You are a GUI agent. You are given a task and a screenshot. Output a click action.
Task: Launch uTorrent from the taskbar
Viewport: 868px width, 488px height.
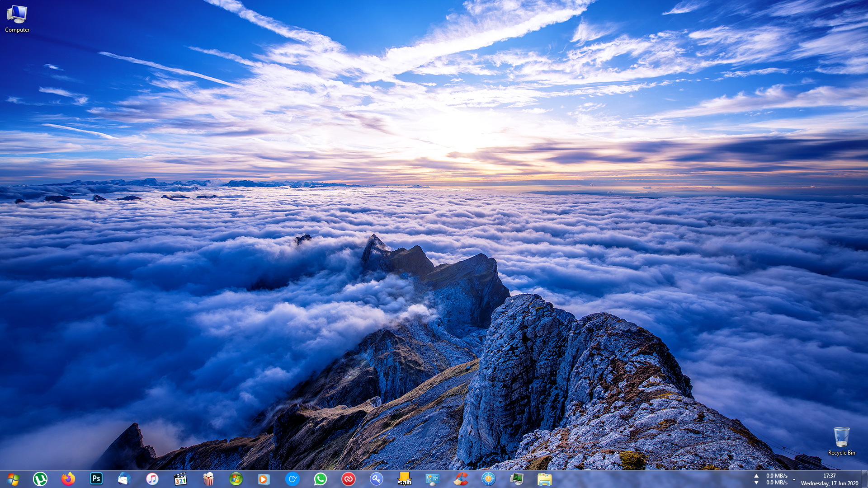pos(40,479)
